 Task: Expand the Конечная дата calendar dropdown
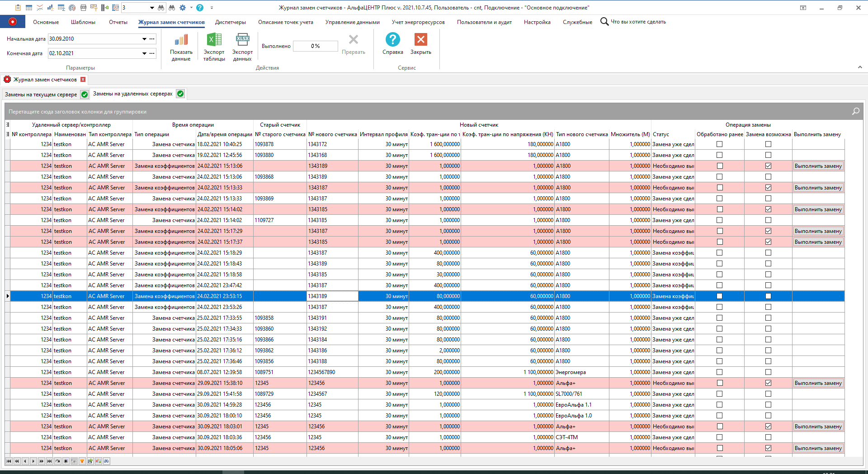click(x=143, y=53)
